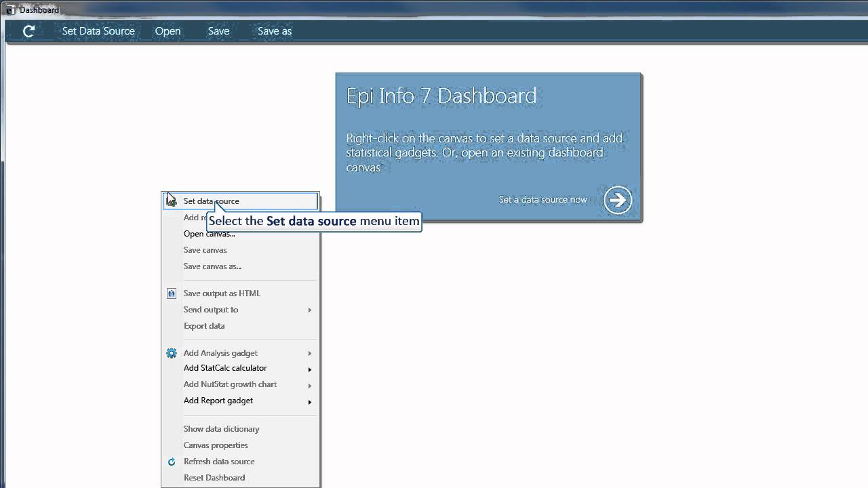868x488 pixels.
Task: Select the Set data source menu item
Action: tap(241, 201)
